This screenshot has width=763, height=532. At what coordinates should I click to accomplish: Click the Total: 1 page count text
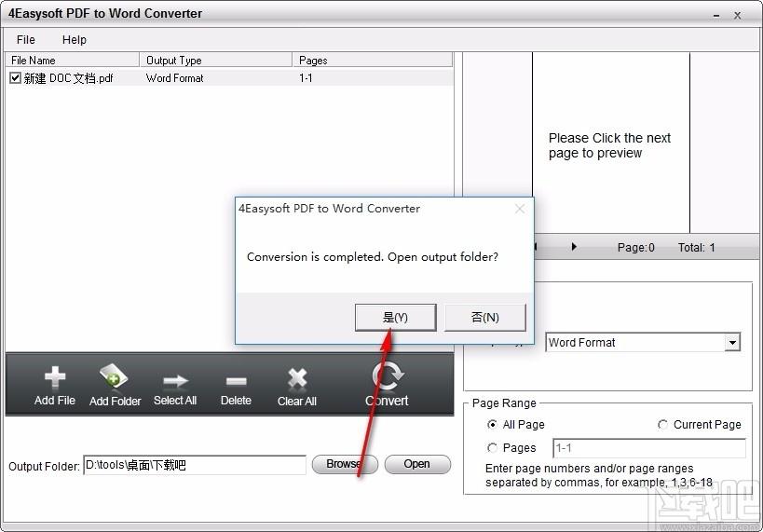(x=696, y=247)
